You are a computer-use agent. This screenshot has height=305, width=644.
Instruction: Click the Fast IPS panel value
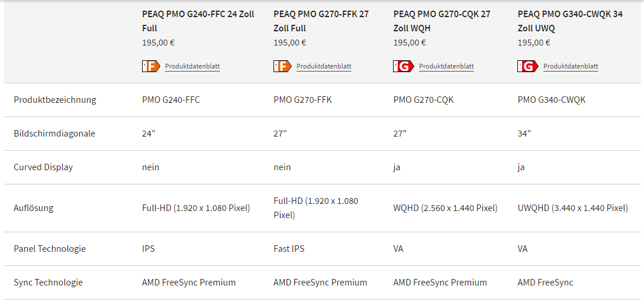289,249
